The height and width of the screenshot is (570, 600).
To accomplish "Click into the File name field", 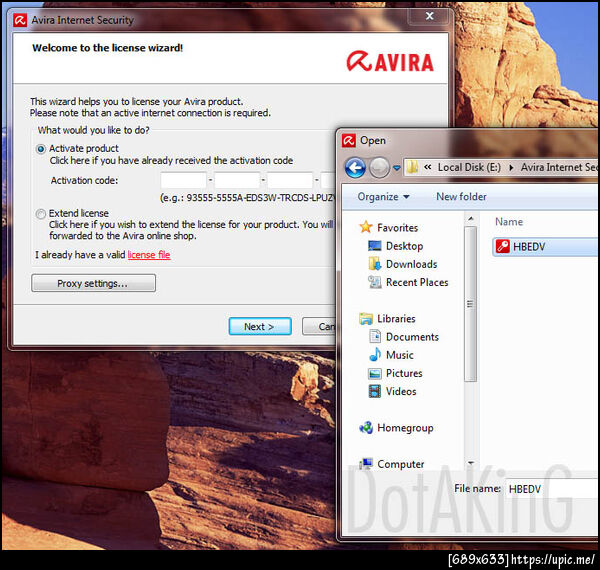I will 551,489.
